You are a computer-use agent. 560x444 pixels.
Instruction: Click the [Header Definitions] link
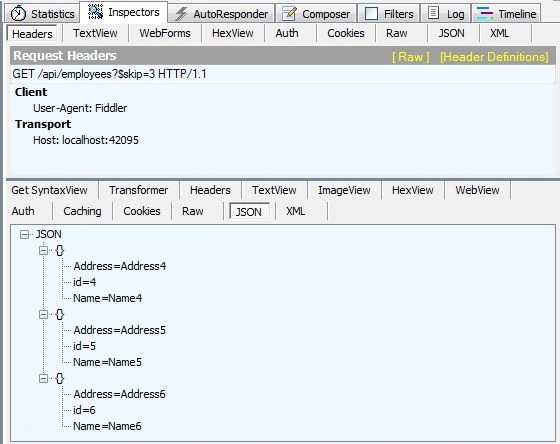click(494, 57)
